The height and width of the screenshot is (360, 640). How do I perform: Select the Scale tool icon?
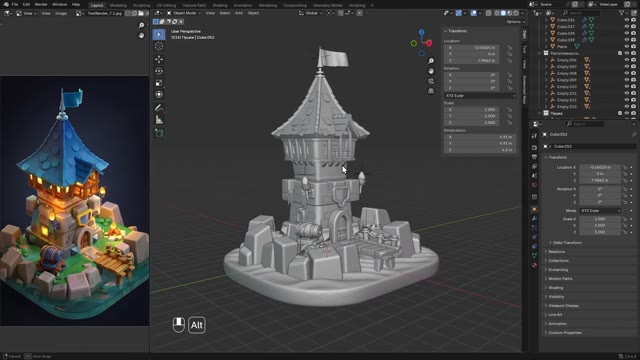point(159,83)
